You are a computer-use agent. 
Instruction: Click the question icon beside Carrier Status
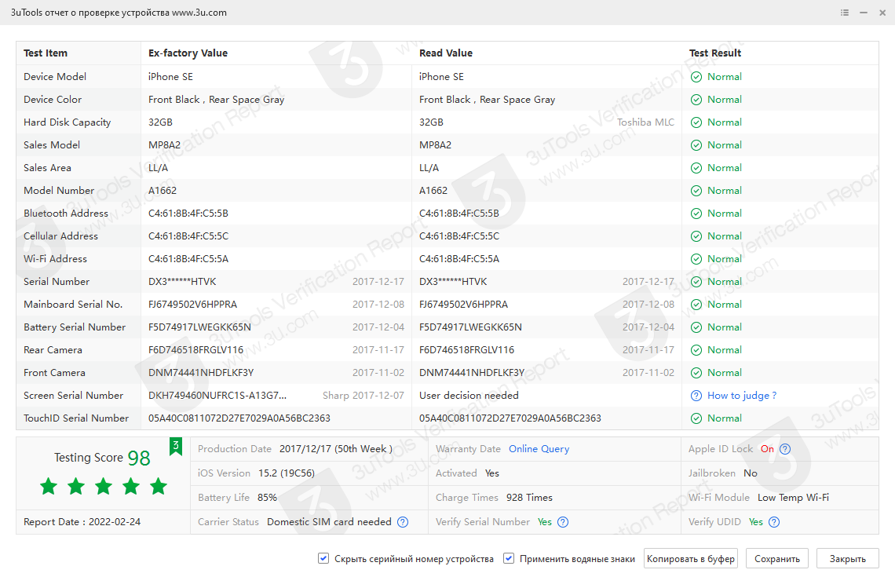[x=403, y=522]
